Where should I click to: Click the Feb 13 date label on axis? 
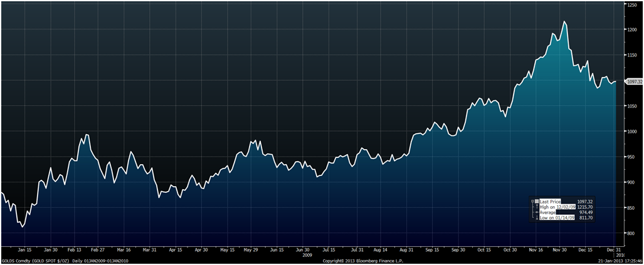click(x=75, y=250)
